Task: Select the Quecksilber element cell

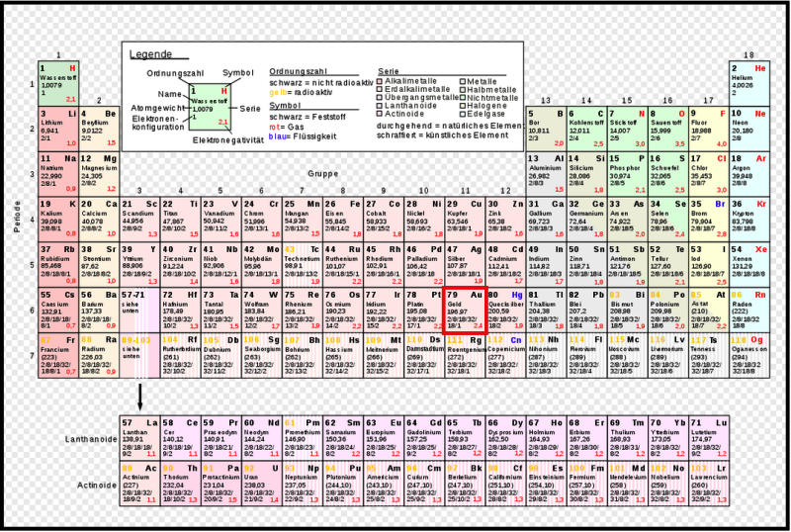Action: tap(506, 310)
